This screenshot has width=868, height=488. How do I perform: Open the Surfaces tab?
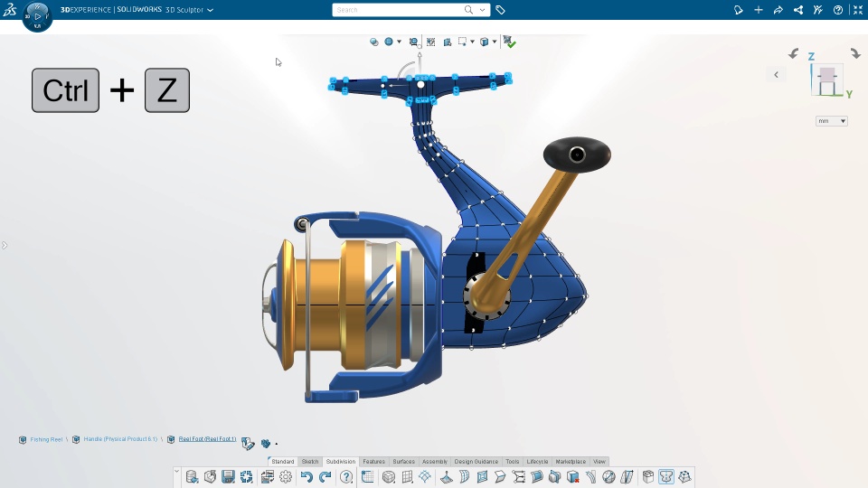tap(403, 462)
